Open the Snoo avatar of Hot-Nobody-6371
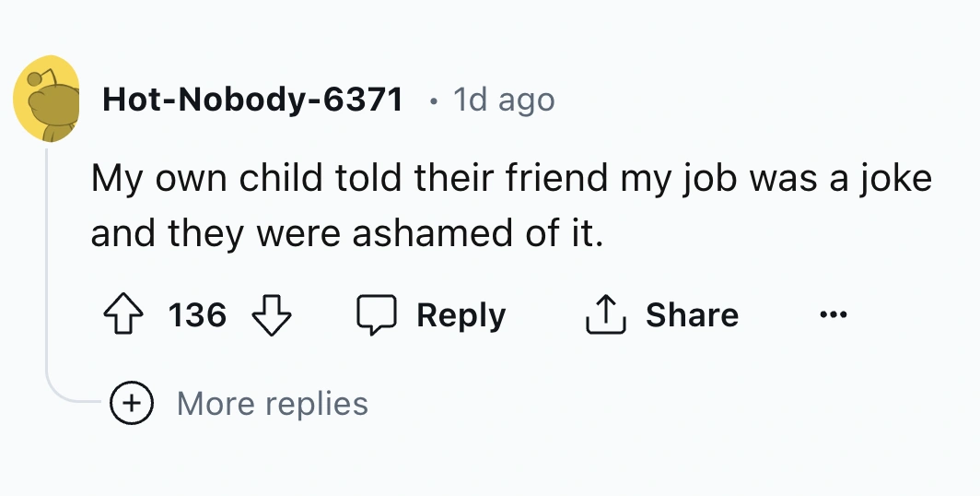 tap(43, 99)
